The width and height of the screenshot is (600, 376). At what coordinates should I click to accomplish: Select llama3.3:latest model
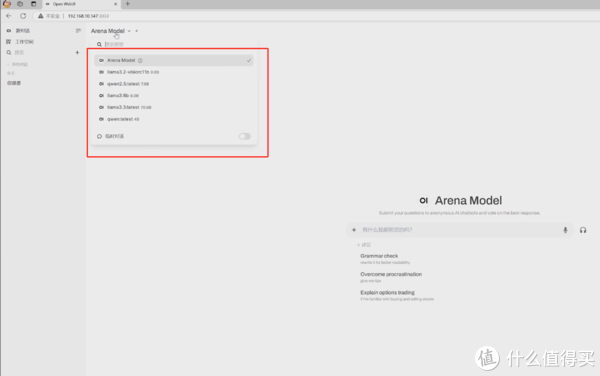coord(174,107)
